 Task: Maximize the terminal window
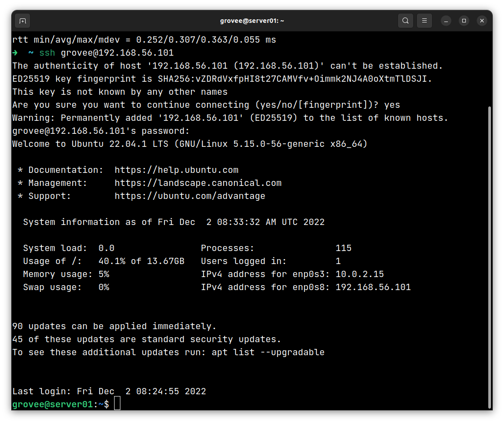[x=464, y=21]
